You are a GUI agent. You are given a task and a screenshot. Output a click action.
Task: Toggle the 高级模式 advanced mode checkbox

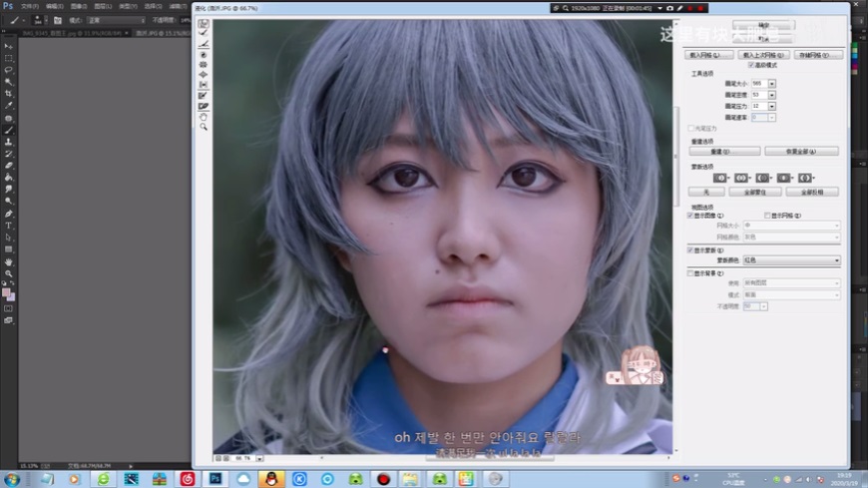pos(751,65)
